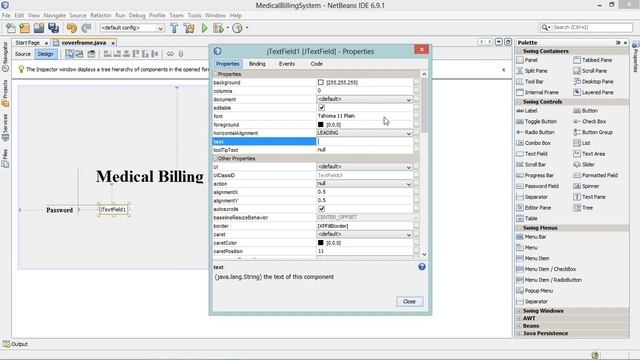This screenshot has width=640, height=360.
Task: Toggle the editable checkbox
Action: coord(322,108)
